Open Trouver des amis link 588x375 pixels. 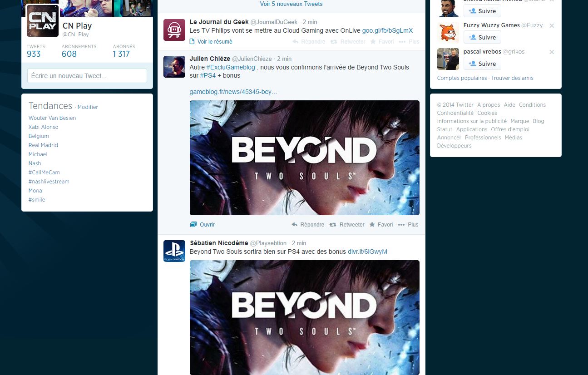tap(512, 78)
